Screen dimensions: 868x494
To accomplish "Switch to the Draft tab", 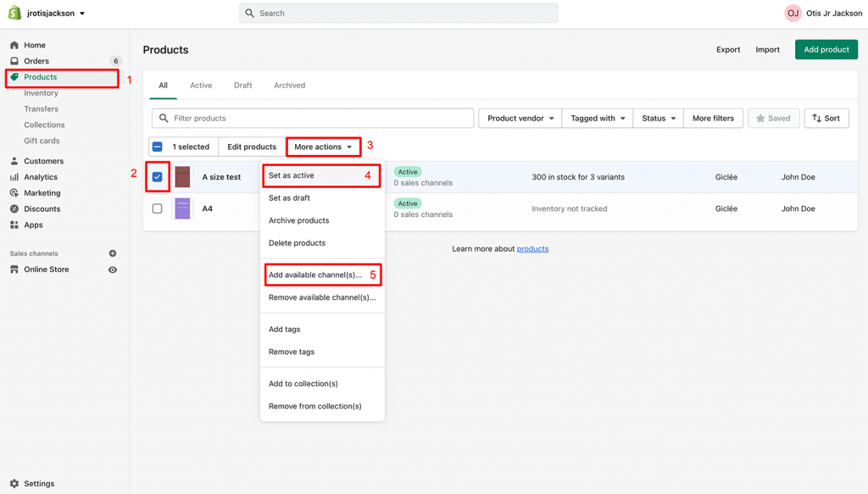I will click(x=242, y=86).
